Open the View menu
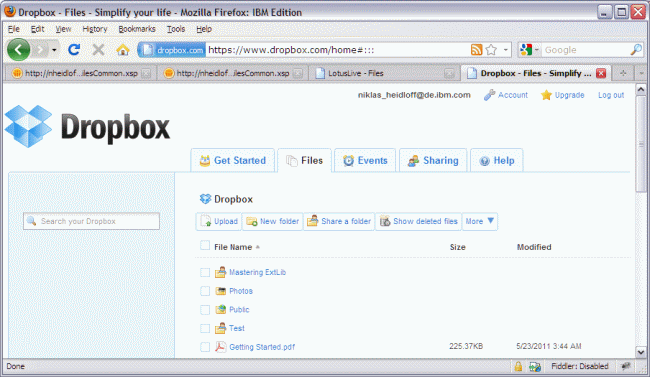The height and width of the screenshot is (377, 650). [63, 29]
